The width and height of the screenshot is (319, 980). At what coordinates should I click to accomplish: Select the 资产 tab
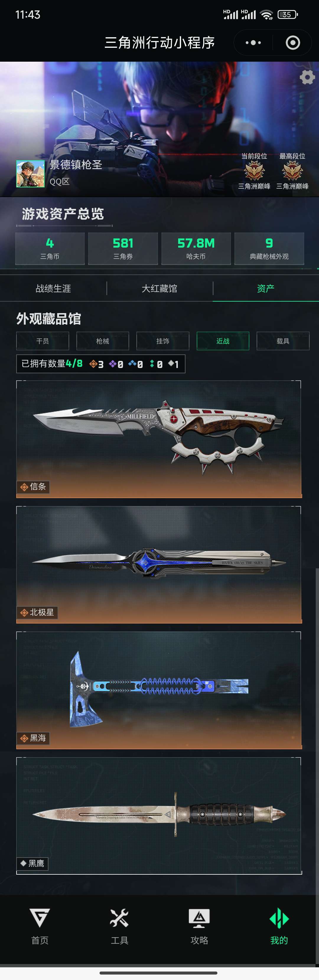(266, 288)
